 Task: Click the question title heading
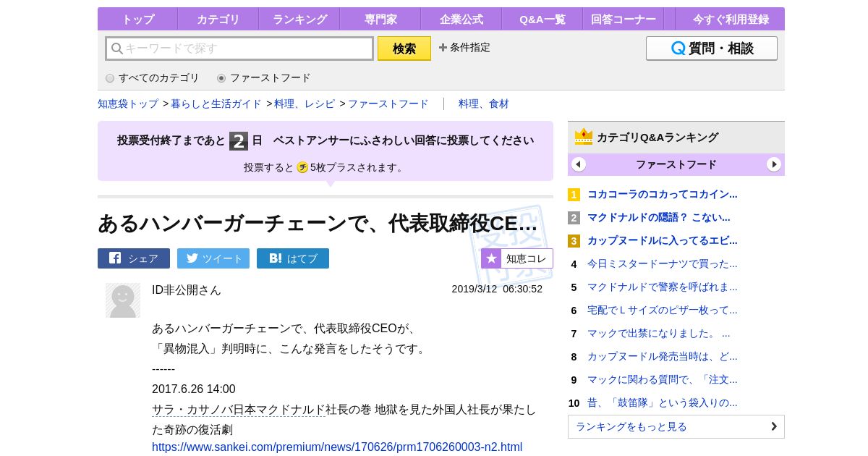(x=318, y=223)
